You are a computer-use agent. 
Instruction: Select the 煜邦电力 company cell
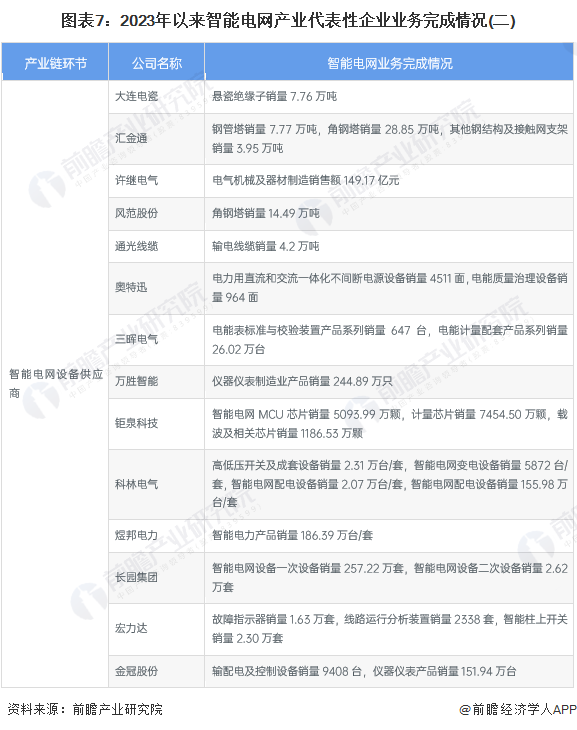(x=156, y=536)
